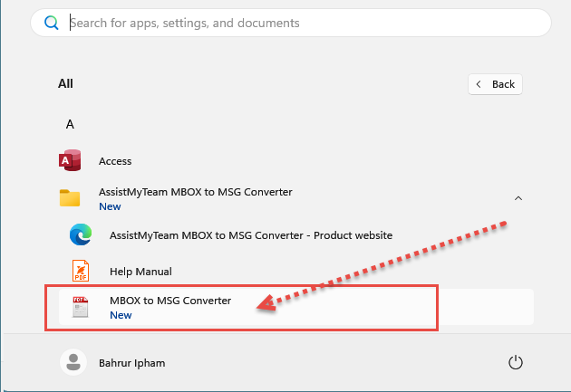Click the Power button icon
Image resolution: width=571 pixels, height=392 pixels.
point(515,362)
